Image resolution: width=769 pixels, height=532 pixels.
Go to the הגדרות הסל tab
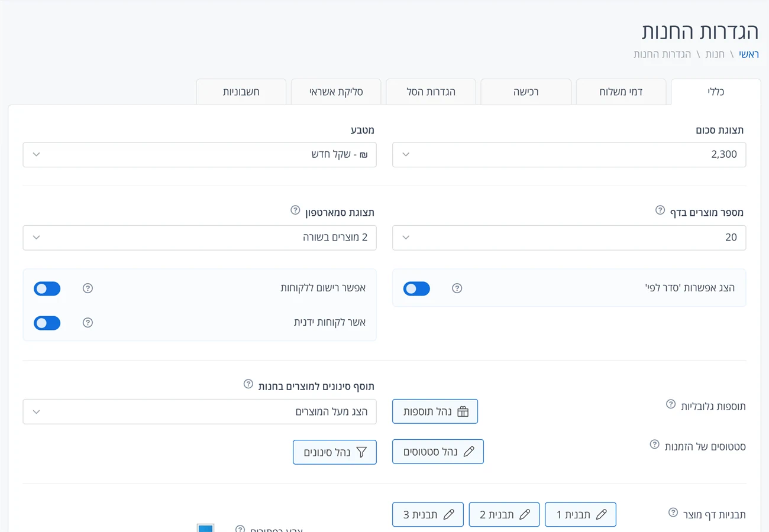pyautogui.click(x=431, y=92)
